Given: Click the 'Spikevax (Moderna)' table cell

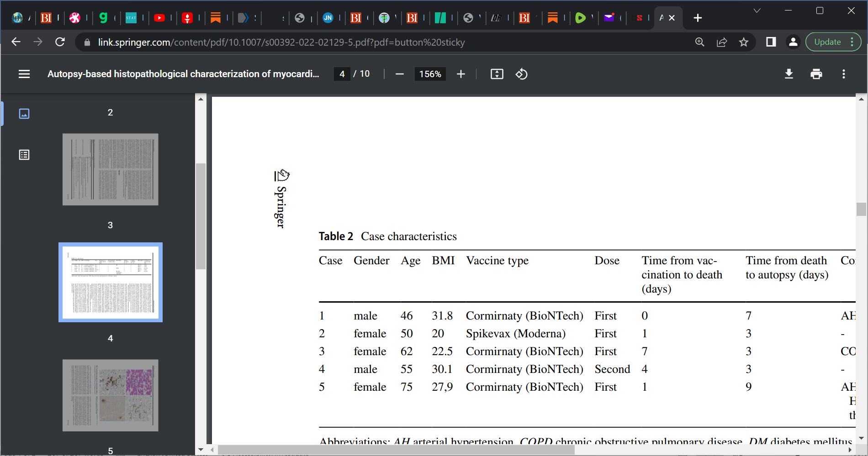Looking at the screenshot, I should tap(516, 334).
